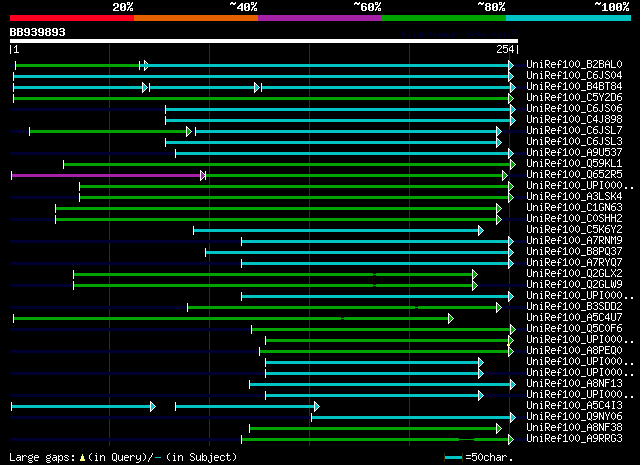
Task: Click the cyan 50char scale bar
Action: pos(453,457)
